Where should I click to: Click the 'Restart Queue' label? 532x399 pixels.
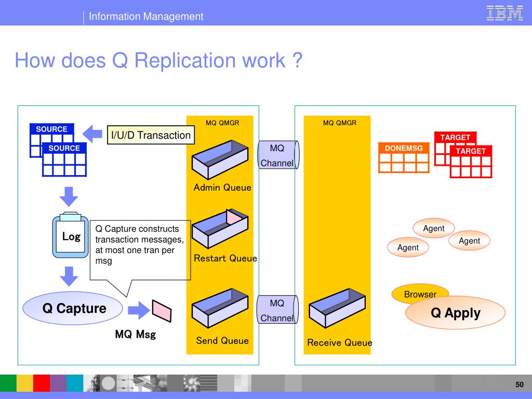coord(225,258)
